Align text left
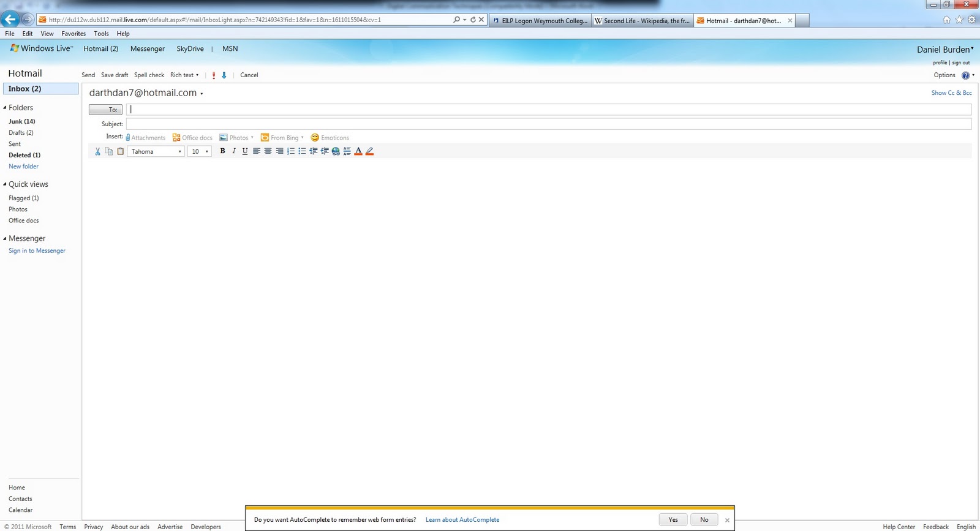 pyautogui.click(x=257, y=151)
